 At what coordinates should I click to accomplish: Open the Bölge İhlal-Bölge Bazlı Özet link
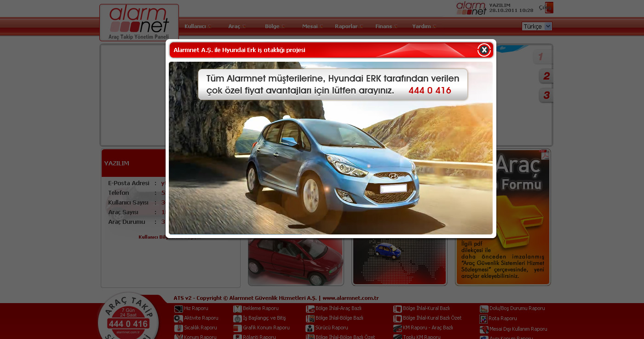tap(345, 337)
